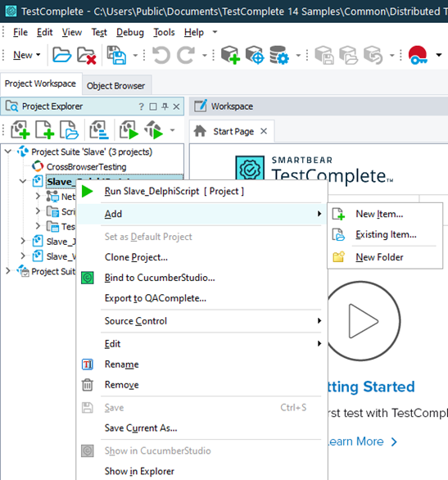The width and height of the screenshot is (448, 480).
Task: Click Add object box with green plus
Action: coord(230,55)
